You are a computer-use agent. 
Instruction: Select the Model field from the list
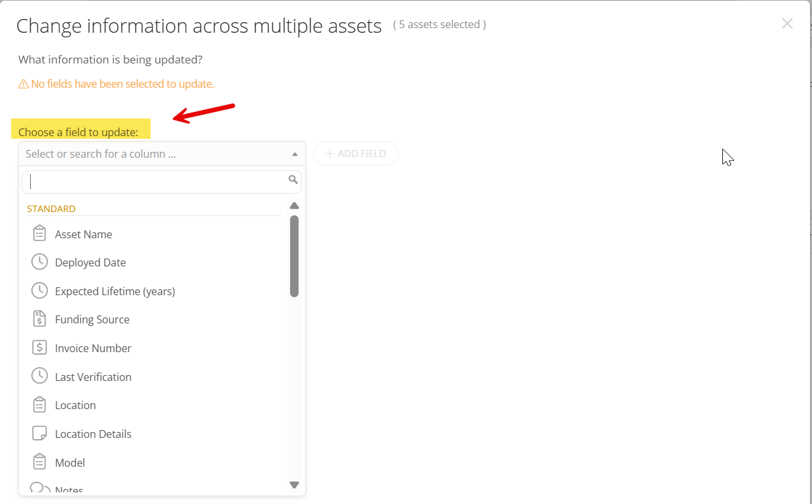pyautogui.click(x=70, y=462)
